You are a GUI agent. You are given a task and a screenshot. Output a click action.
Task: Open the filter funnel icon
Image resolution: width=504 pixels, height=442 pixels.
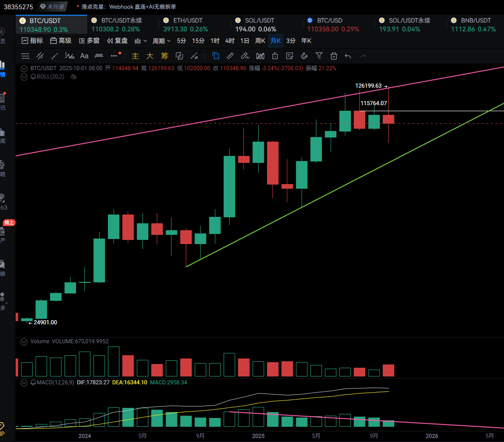pos(319,56)
